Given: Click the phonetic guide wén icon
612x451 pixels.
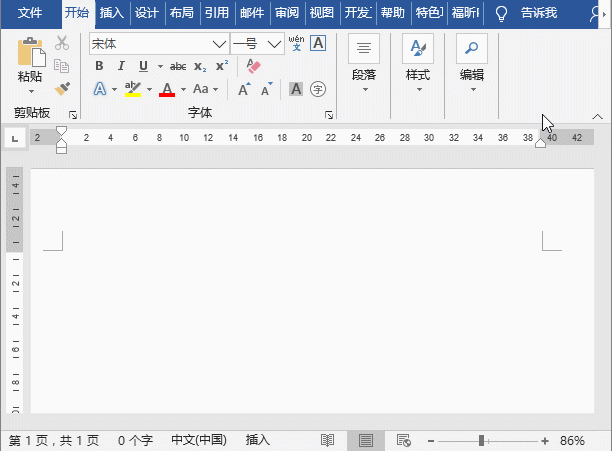Looking at the screenshot, I should tap(295, 43).
